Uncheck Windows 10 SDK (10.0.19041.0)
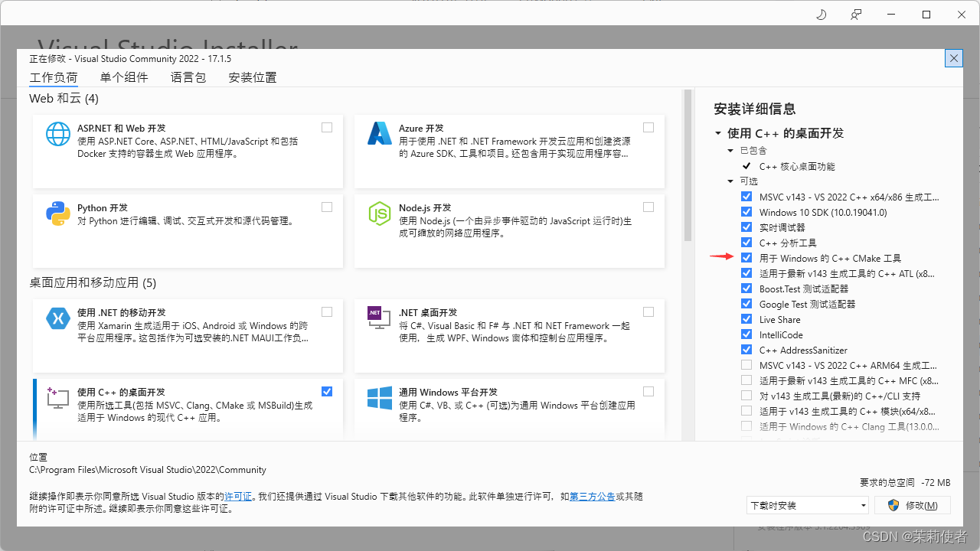Image resolution: width=980 pixels, height=551 pixels. pyautogui.click(x=746, y=212)
